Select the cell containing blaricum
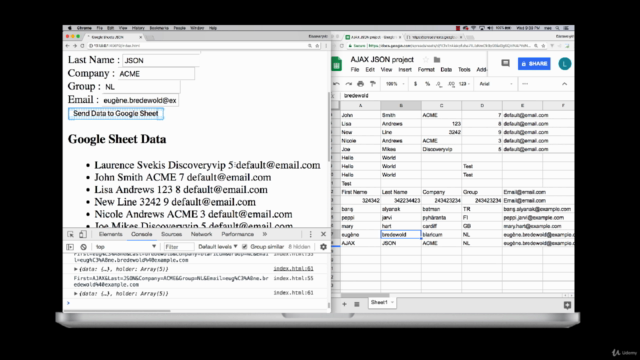The image size is (640, 360). click(x=441, y=235)
